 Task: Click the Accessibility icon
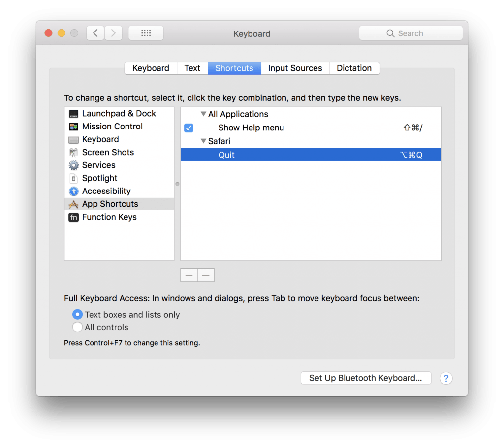74,192
